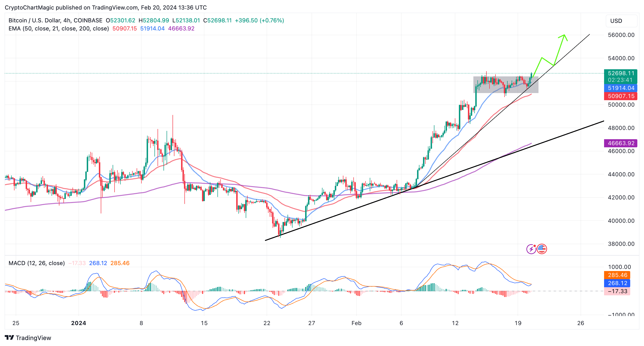Click the MACD (12, 26, close) legend
The image size is (644, 346).
point(37,263)
